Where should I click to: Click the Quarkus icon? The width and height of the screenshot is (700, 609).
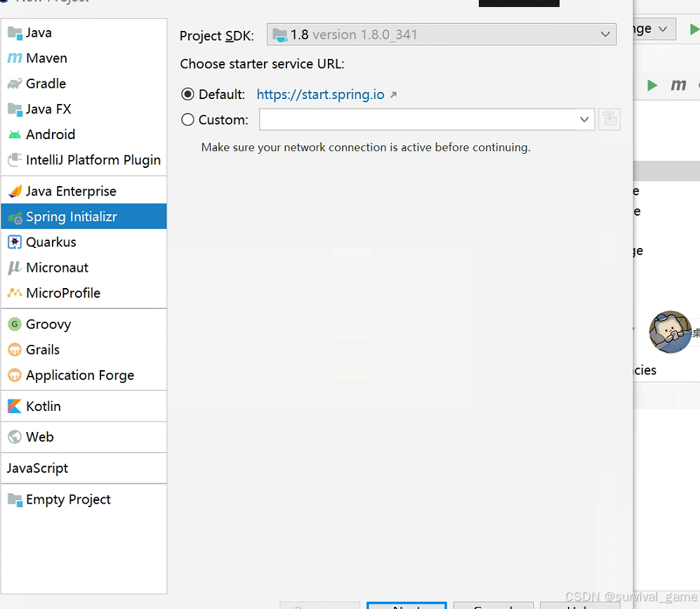15,242
